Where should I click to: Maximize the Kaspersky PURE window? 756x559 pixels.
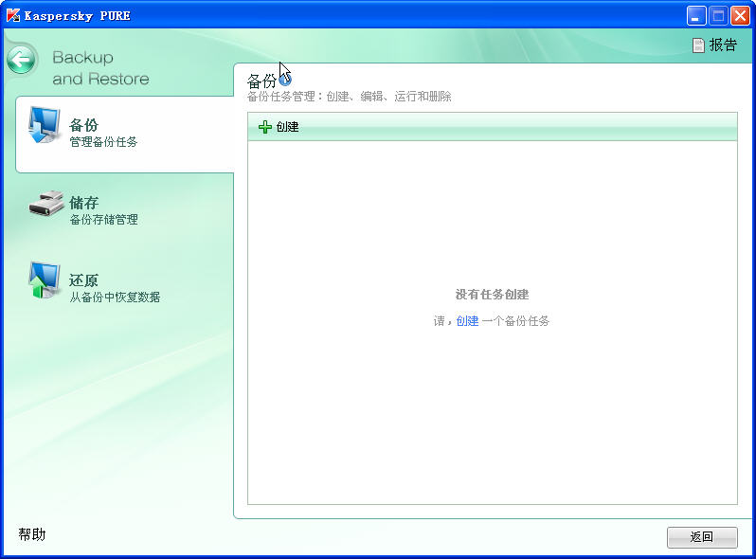tap(718, 15)
